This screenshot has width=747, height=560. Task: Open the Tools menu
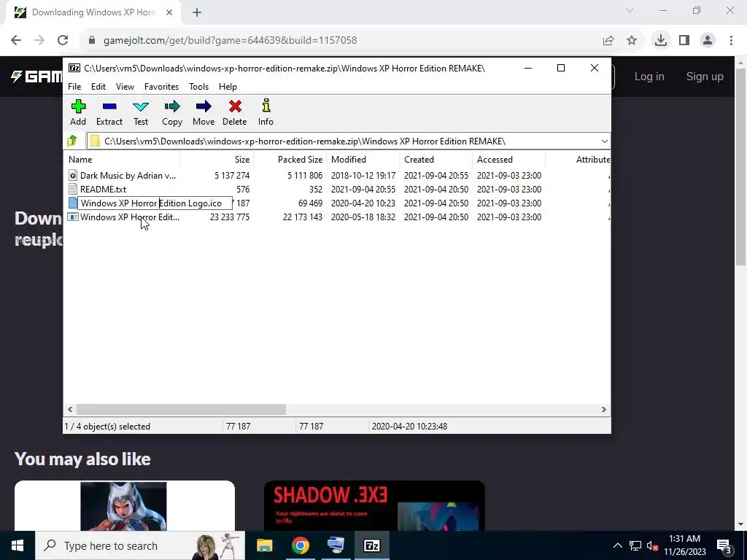pyautogui.click(x=198, y=87)
